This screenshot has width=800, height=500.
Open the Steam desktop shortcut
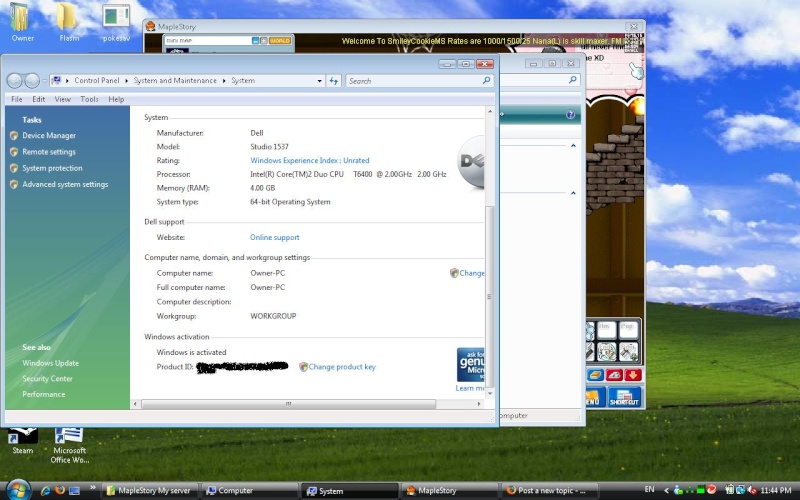pos(22,442)
